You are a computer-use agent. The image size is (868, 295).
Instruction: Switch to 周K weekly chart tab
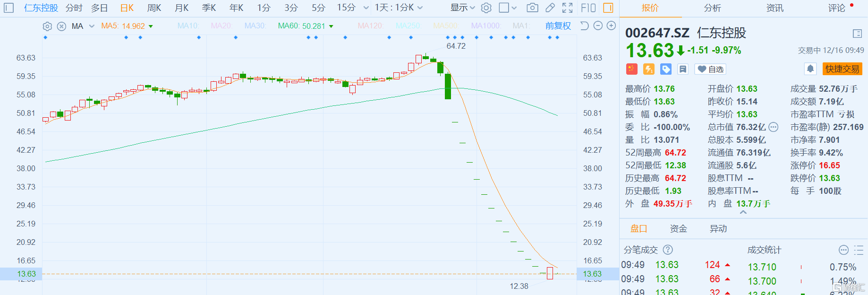coord(154,8)
